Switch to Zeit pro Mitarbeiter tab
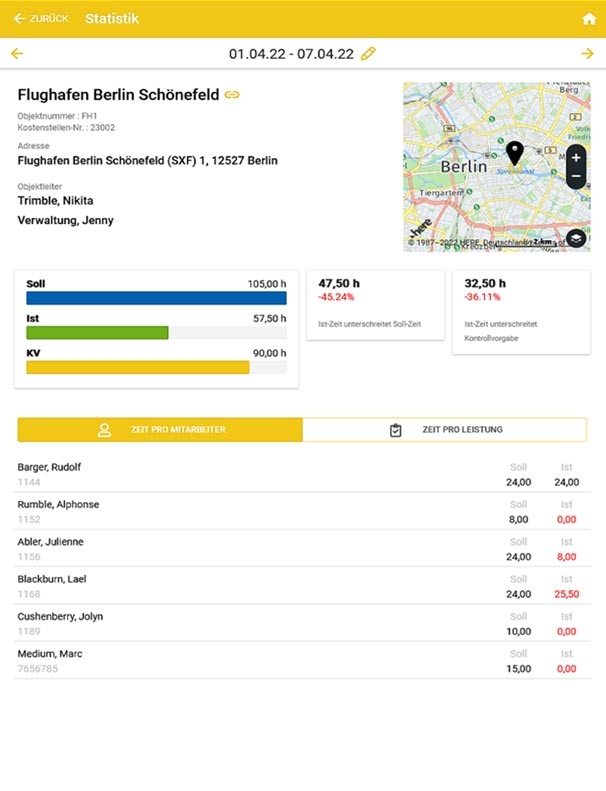The width and height of the screenshot is (606, 791). pyautogui.click(x=160, y=430)
